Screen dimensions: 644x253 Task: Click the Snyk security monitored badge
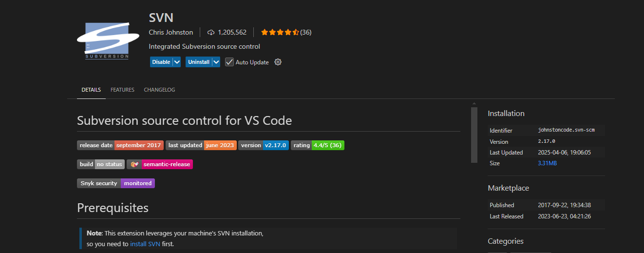[x=116, y=183]
